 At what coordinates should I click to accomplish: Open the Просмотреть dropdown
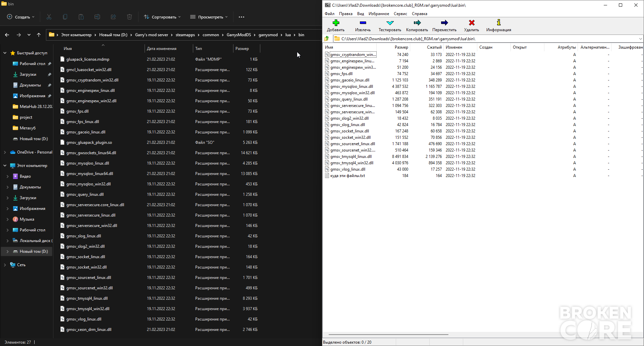(209, 17)
